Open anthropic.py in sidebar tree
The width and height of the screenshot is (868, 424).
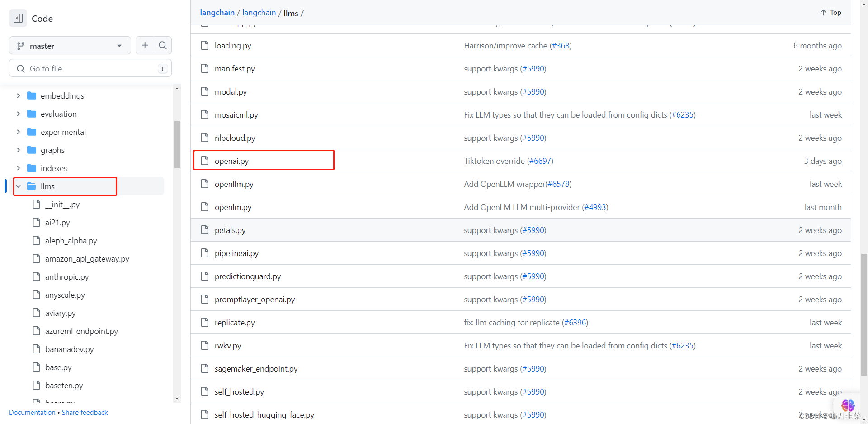pyautogui.click(x=67, y=276)
